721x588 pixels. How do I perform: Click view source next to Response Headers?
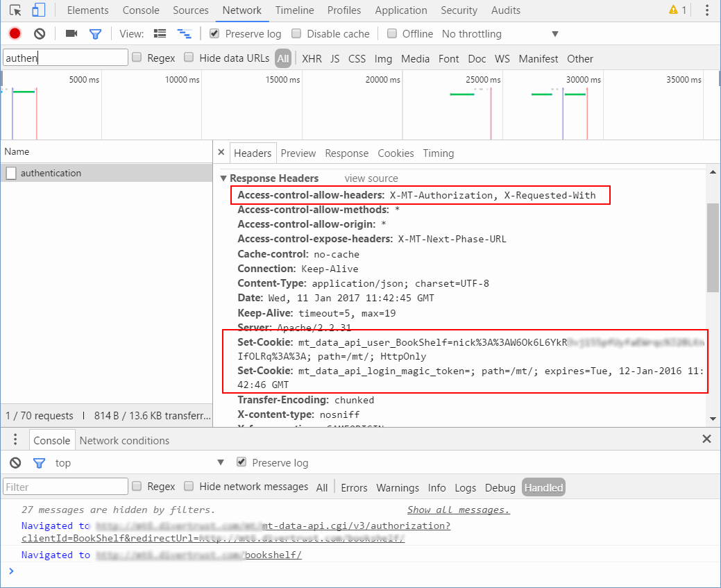tap(371, 178)
